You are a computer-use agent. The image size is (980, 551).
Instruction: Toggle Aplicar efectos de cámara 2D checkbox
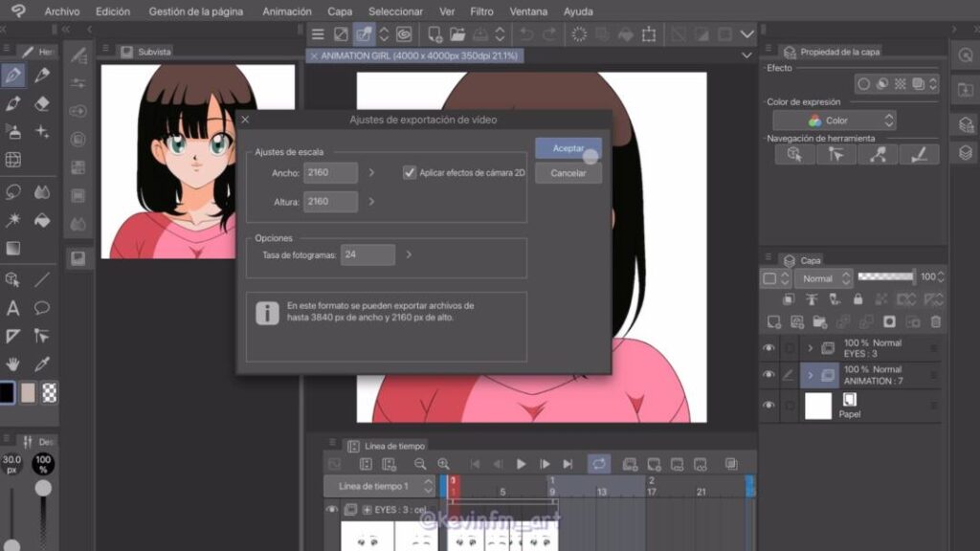pos(410,172)
